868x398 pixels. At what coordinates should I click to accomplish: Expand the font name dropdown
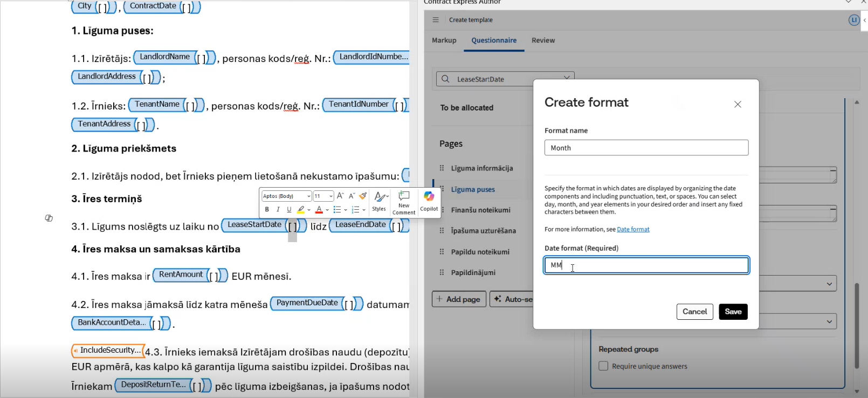click(308, 196)
